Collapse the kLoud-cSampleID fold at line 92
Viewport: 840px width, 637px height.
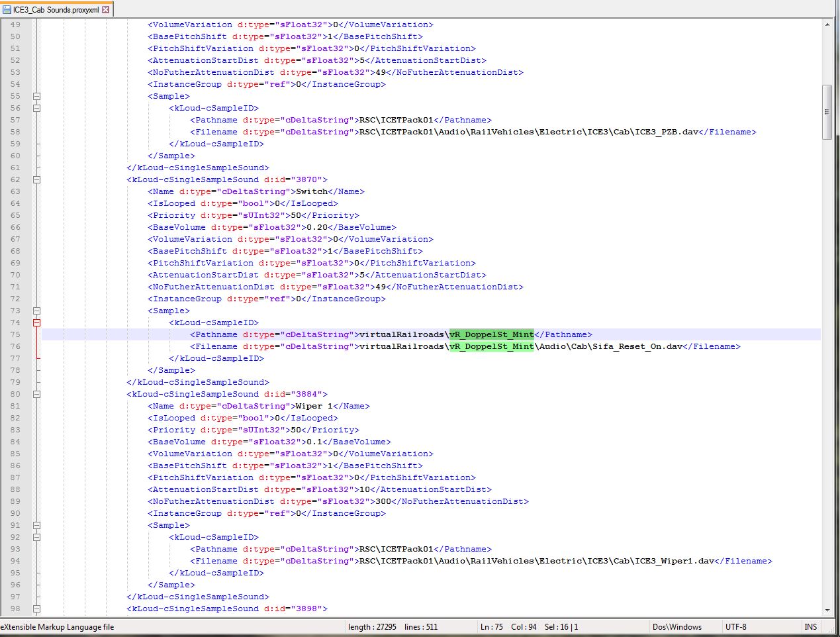[37, 537]
